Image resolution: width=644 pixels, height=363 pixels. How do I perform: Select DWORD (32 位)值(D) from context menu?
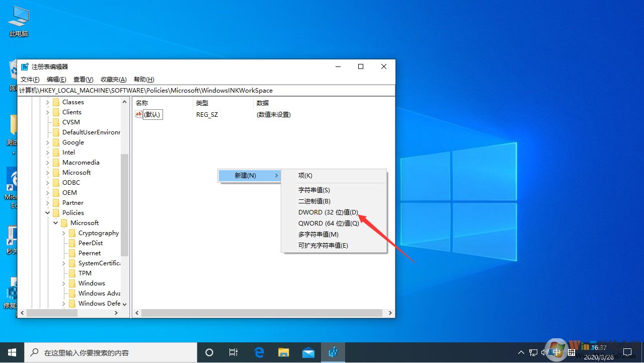(328, 212)
